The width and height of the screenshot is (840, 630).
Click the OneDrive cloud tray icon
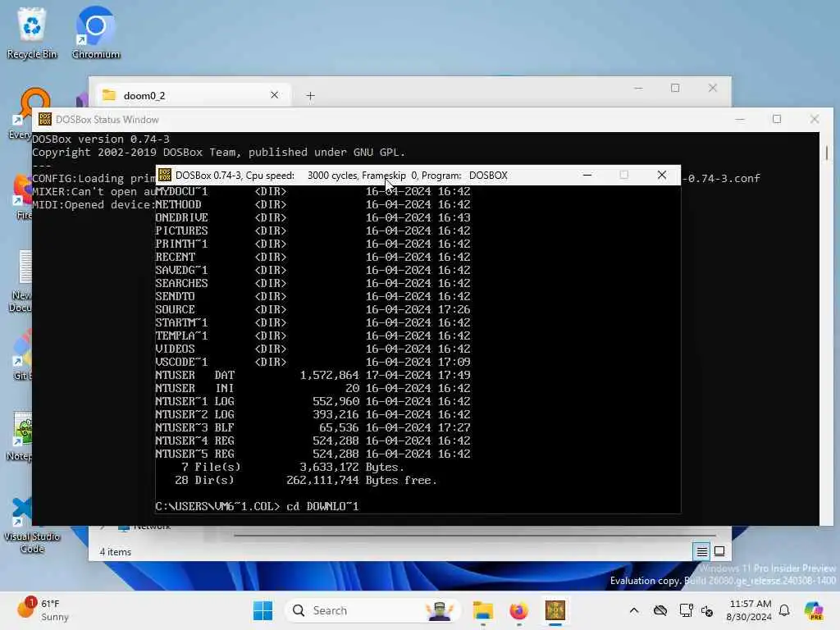click(x=660, y=610)
